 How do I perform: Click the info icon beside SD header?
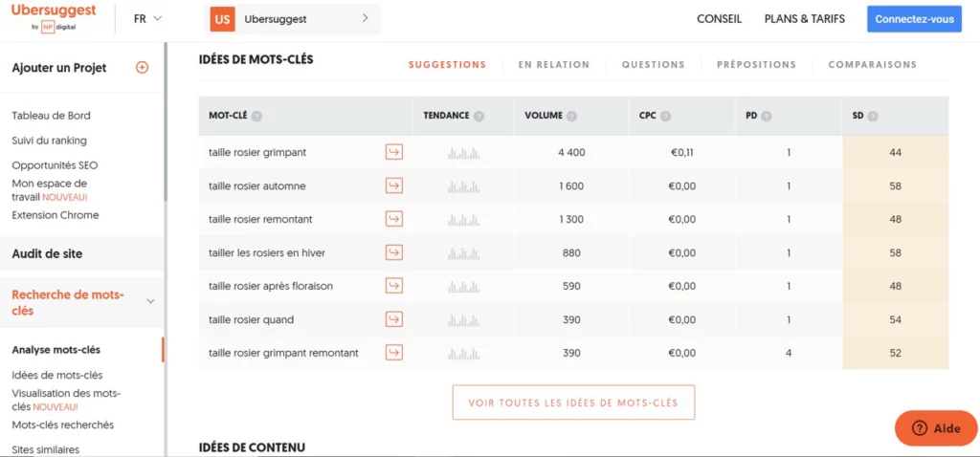point(873,116)
